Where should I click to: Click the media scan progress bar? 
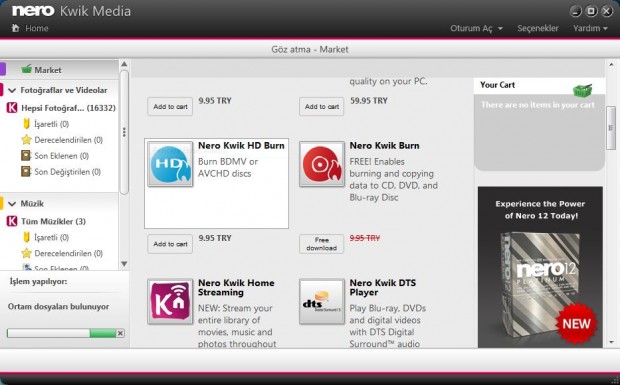click(62, 333)
